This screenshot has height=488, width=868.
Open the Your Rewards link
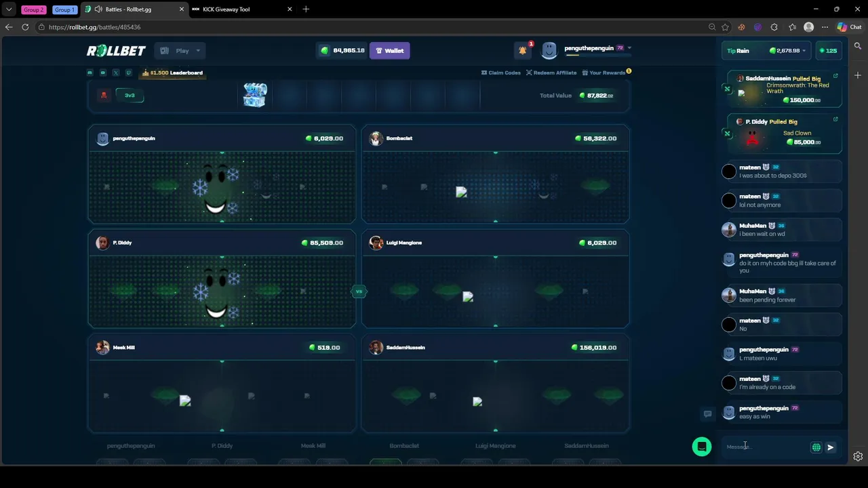[606, 73]
